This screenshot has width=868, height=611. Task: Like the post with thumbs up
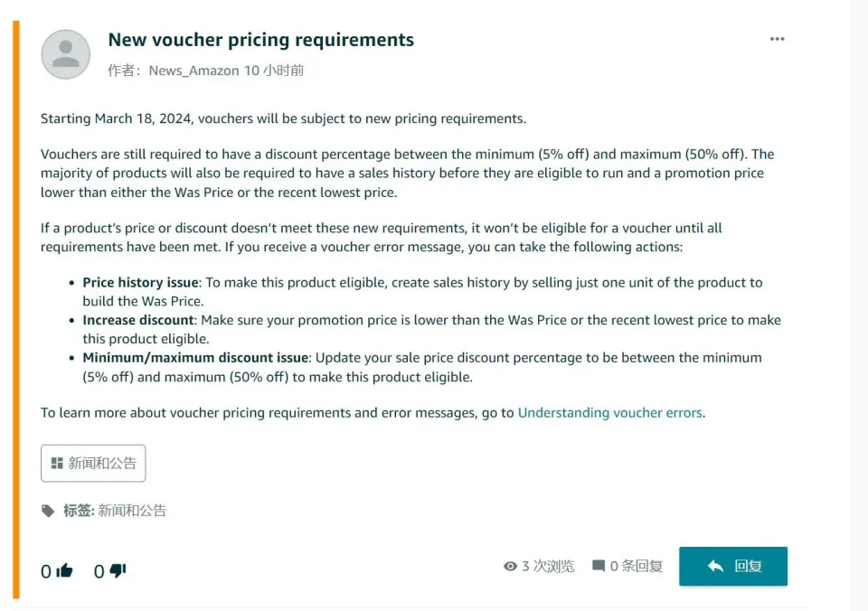pyautogui.click(x=64, y=570)
